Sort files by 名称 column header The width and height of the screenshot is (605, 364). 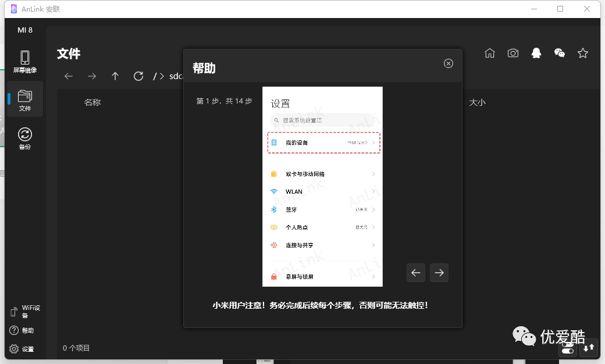tap(92, 102)
